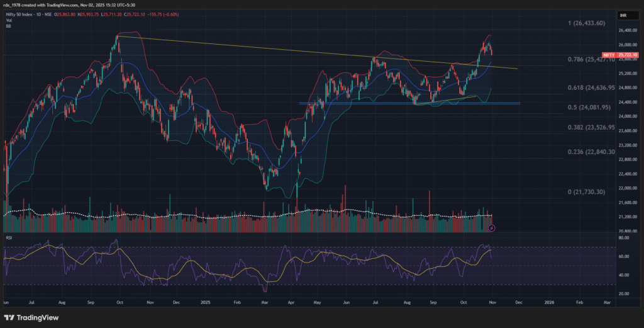Viewport: 644px width, 328px height.
Task: Select the blue horizontal support zone
Action: (x=409, y=103)
